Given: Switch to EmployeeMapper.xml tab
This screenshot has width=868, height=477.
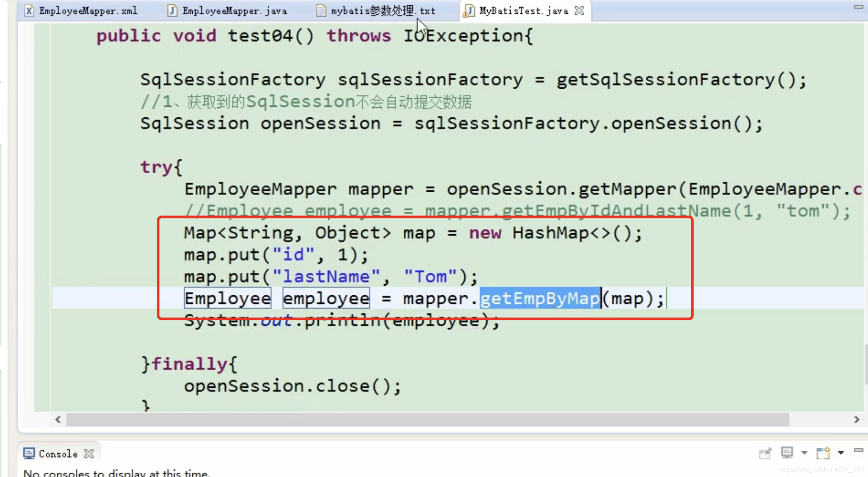Looking at the screenshot, I should pyautogui.click(x=88, y=11).
